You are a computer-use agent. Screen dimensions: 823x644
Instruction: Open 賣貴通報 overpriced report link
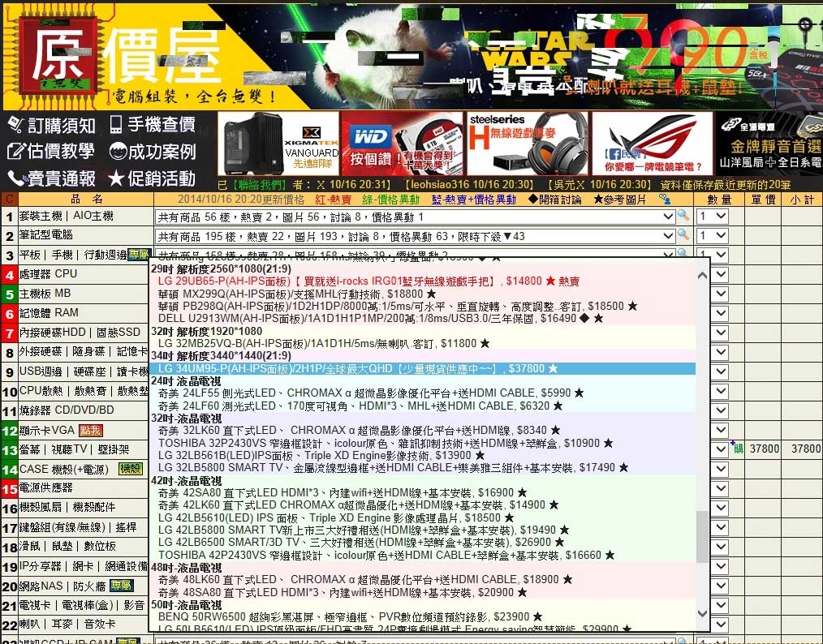(x=52, y=178)
